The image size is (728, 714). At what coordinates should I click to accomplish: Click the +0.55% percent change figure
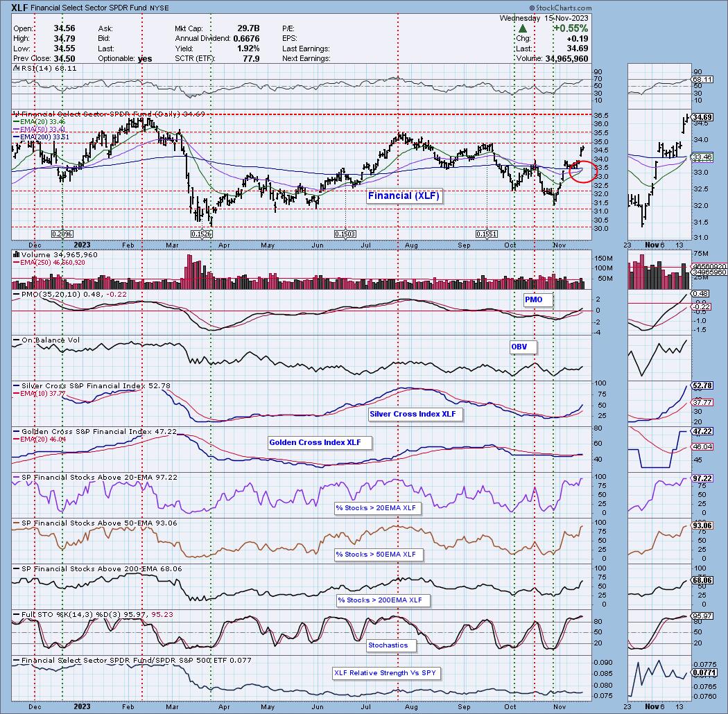point(570,28)
